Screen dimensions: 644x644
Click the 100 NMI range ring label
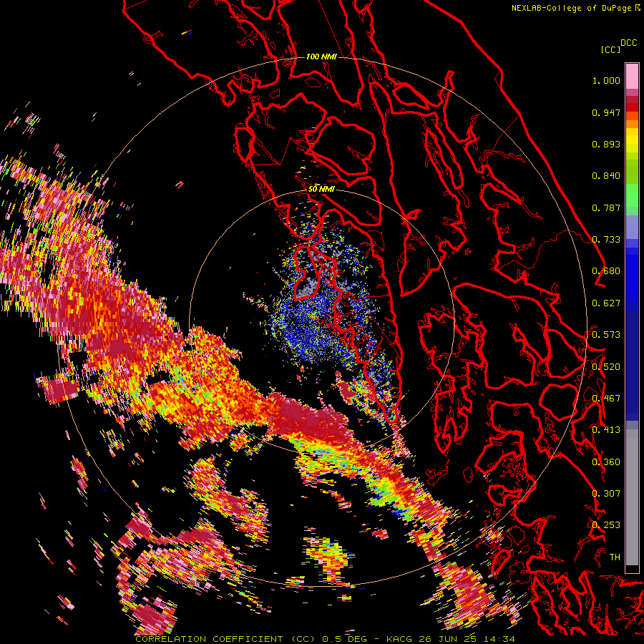(321, 57)
